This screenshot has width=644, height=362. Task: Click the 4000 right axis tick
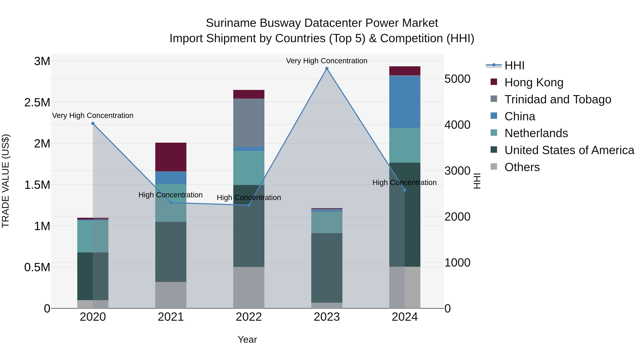pos(457,125)
